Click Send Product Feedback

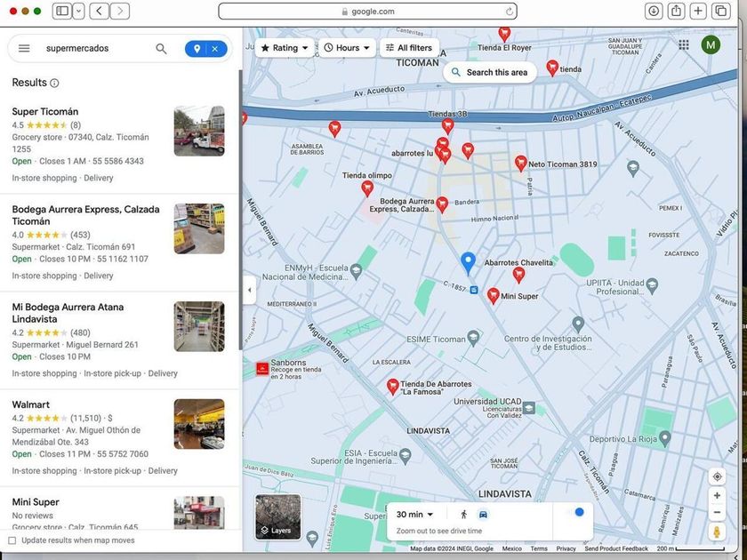pos(616,548)
